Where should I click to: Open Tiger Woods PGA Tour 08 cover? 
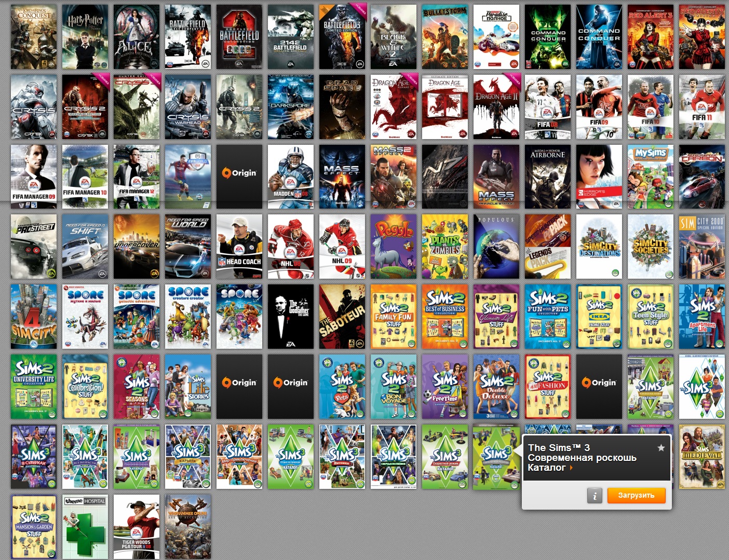pos(137,526)
